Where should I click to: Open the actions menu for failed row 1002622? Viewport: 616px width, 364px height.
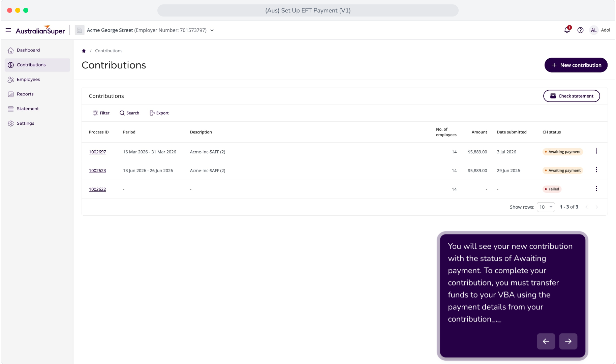[596, 188]
